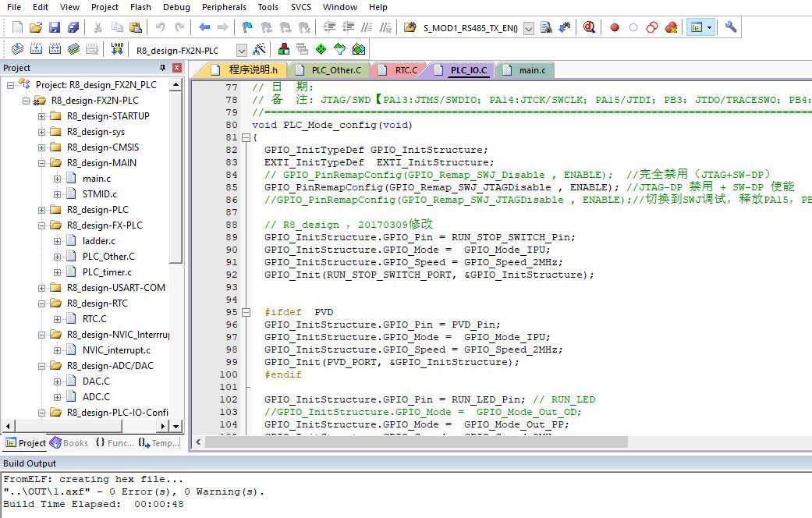Viewport: 812px width, 518px height.
Task: Collapse the #ifdef PVD block fold marker
Action: click(246, 313)
